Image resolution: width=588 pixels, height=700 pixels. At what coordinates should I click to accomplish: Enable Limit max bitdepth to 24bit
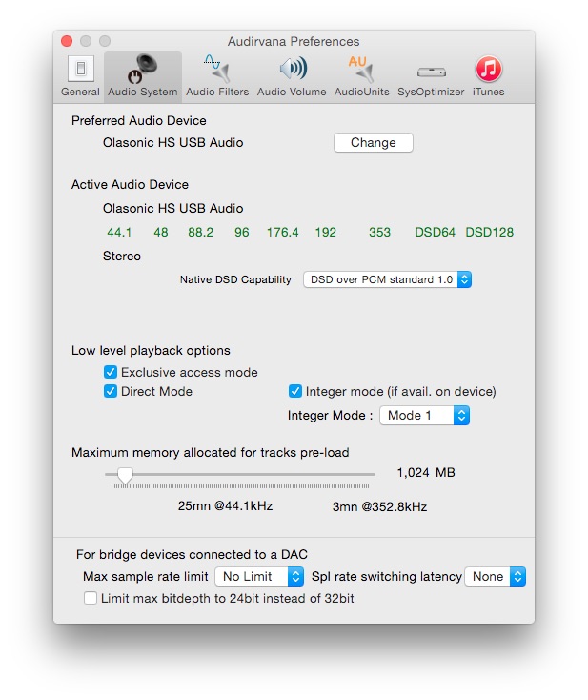[91, 598]
